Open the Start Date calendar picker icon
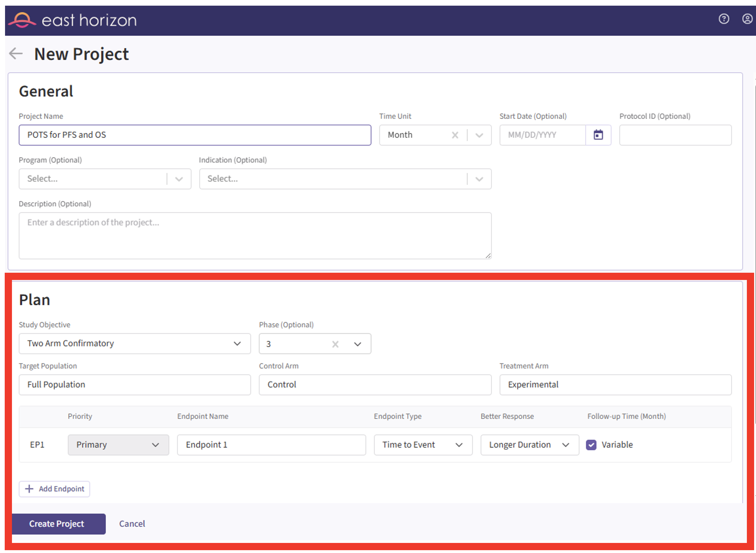Screen dimensions: 756x553 (598, 135)
